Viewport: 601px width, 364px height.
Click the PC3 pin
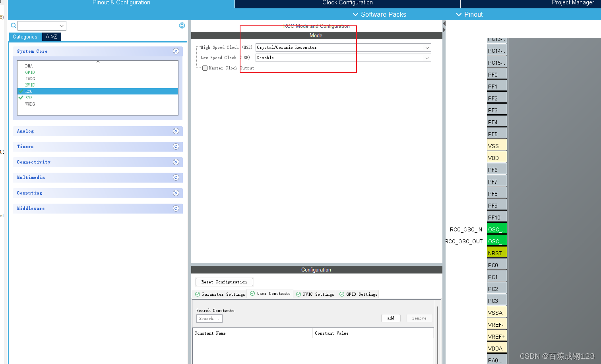[497, 300]
